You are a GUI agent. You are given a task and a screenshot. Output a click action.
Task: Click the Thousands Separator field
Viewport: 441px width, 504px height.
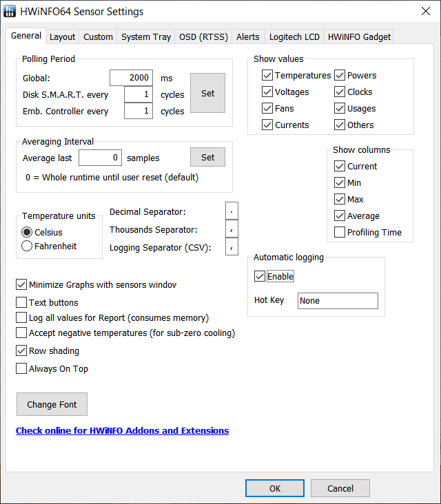[232, 229]
